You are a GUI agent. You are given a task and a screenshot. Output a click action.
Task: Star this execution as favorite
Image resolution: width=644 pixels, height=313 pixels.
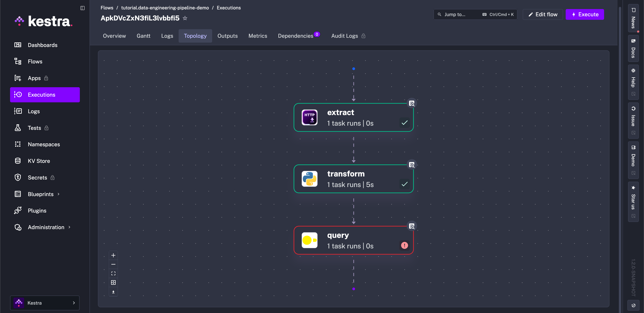click(185, 18)
